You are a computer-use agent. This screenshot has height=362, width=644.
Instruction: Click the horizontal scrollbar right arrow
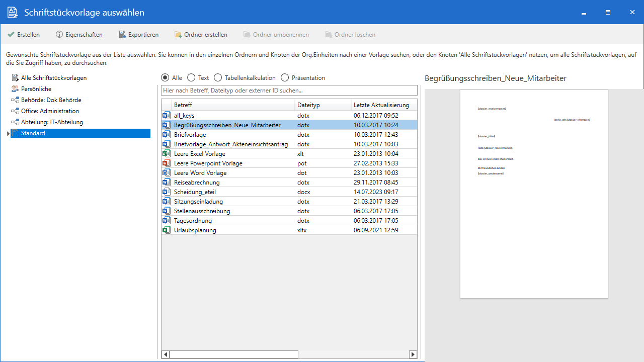tap(413, 354)
